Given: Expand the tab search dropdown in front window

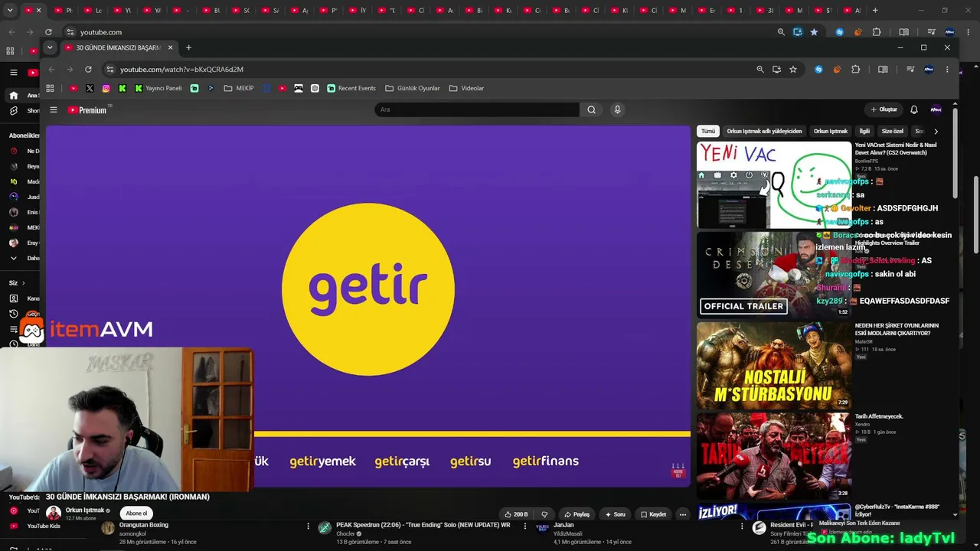Looking at the screenshot, I should 50,47.
